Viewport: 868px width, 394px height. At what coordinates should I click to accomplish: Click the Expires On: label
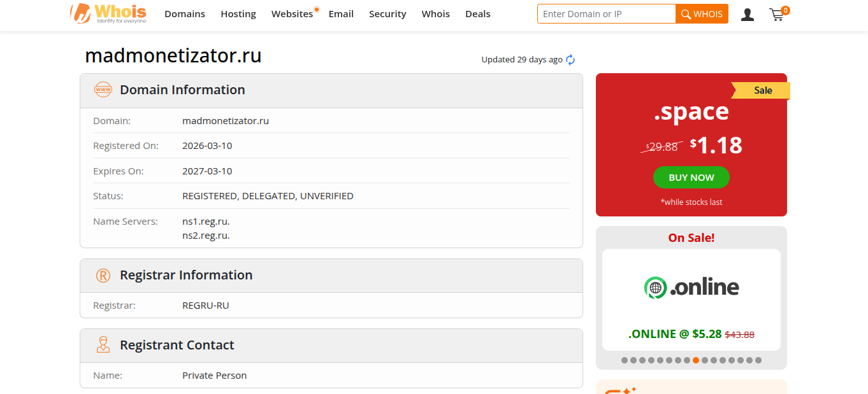[x=119, y=171]
